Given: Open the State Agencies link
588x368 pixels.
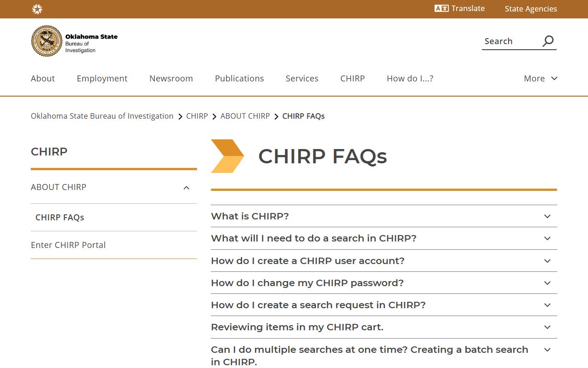Looking at the screenshot, I should 531,9.
